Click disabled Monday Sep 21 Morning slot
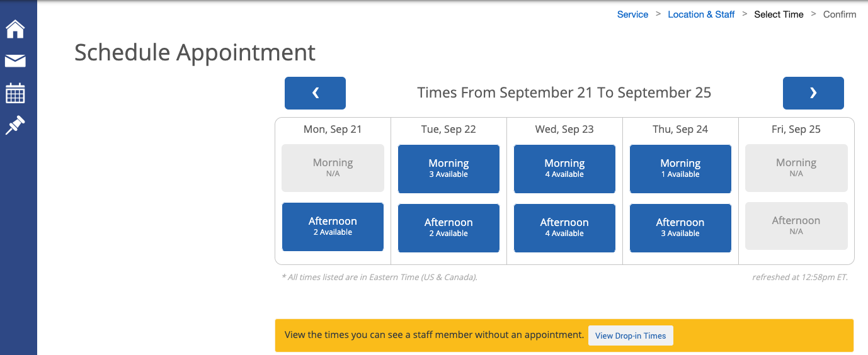 click(x=333, y=168)
